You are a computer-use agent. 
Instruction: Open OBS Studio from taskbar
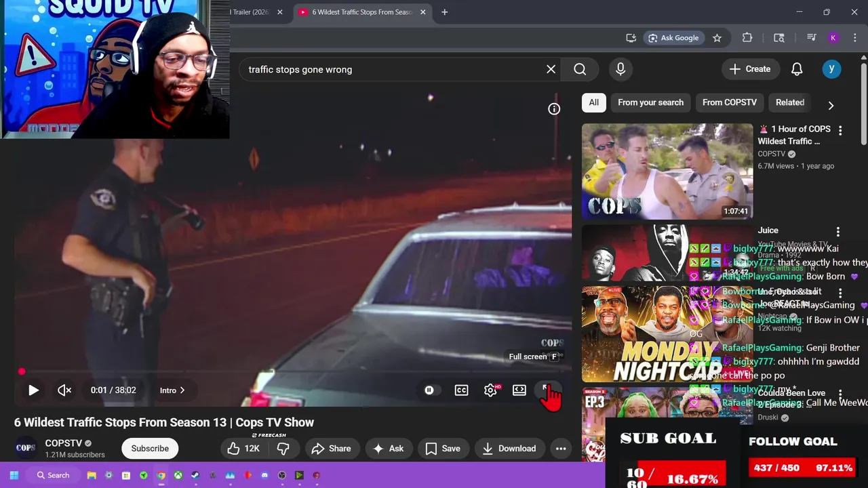coord(282,475)
